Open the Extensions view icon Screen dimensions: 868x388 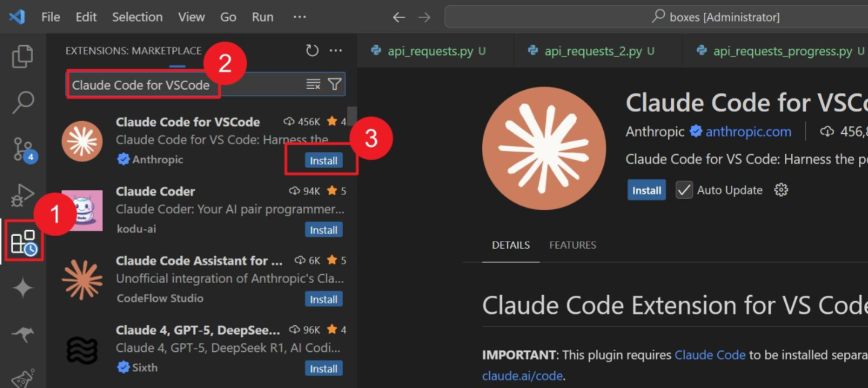tap(24, 242)
